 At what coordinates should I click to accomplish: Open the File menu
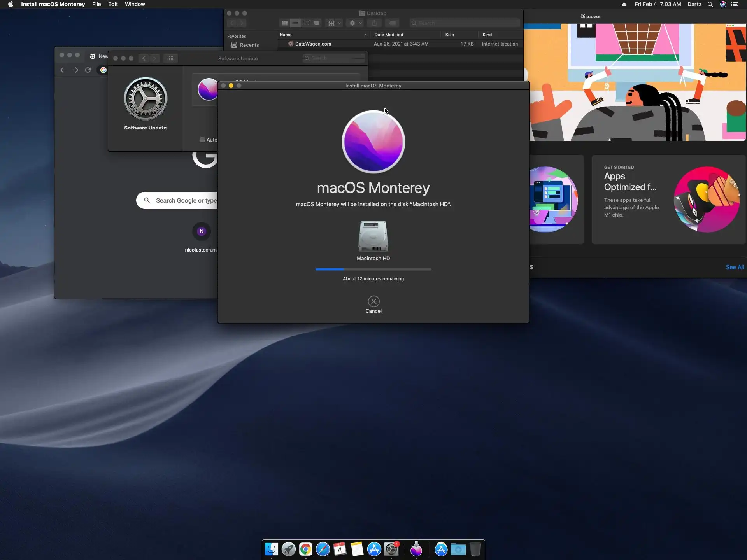click(96, 4)
